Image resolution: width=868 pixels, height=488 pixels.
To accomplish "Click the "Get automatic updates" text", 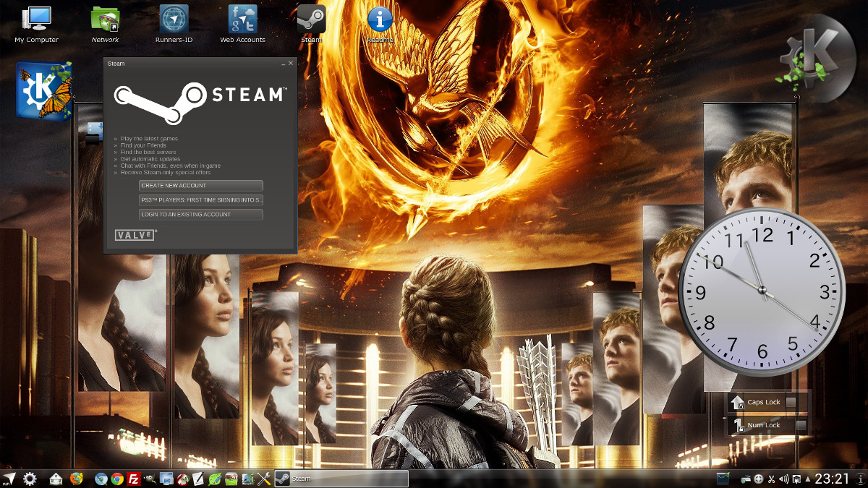I will click(x=150, y=159).
